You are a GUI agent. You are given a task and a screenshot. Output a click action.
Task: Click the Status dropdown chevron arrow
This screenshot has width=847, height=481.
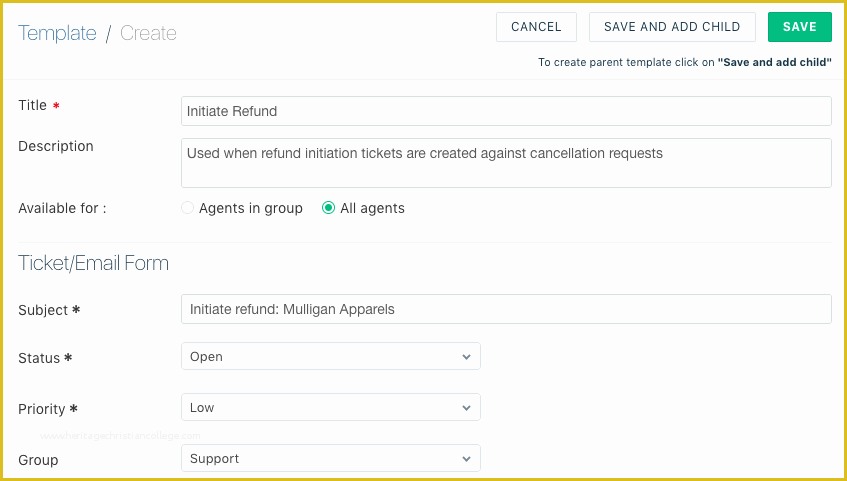[466, 357]
